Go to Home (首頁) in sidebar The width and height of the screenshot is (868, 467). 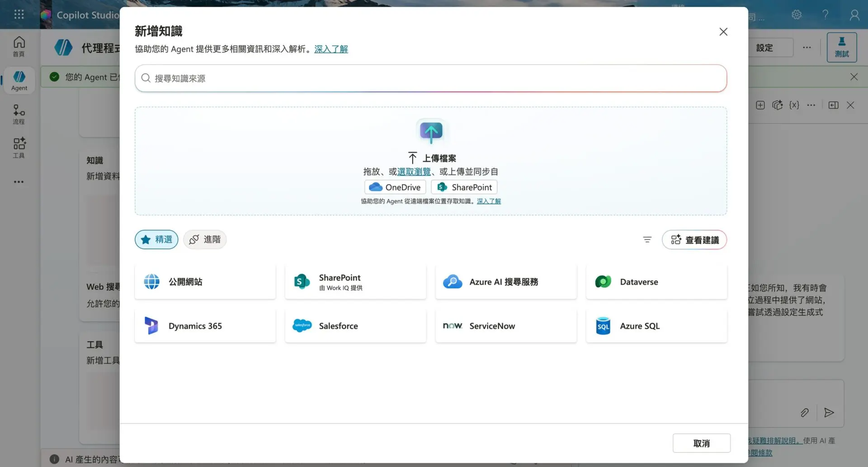[19, 47]
